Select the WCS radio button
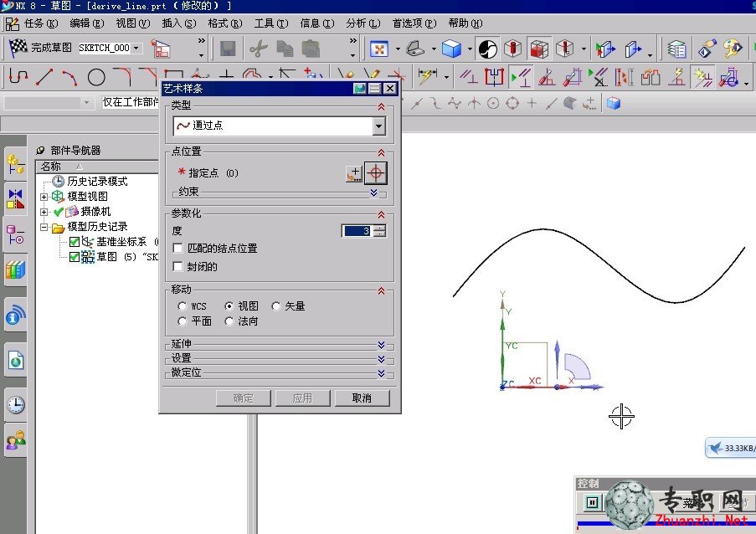The width and height of the screenshot is (756, 534). coord(182,306)
